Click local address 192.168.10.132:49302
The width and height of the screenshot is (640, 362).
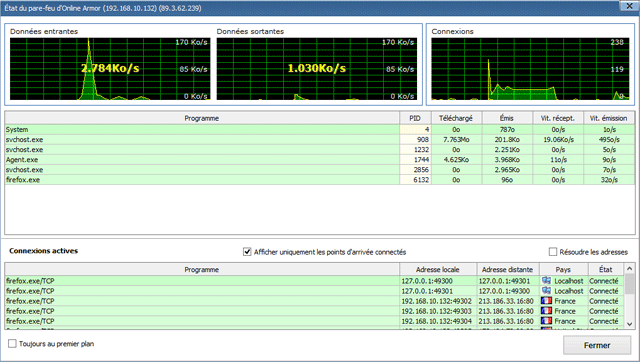click(436, 301)
